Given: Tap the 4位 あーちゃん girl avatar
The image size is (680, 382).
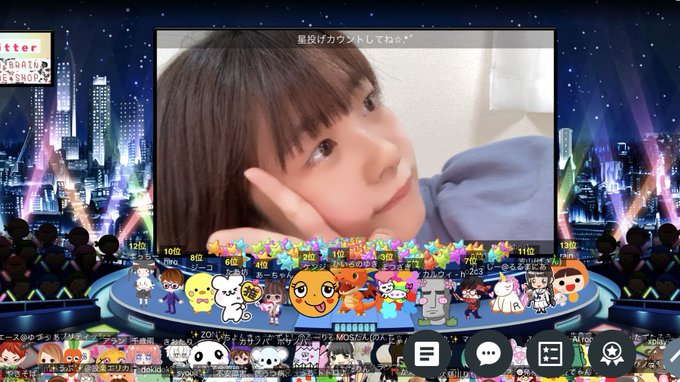Looking at the screenshot, I should tap(274, 302).
